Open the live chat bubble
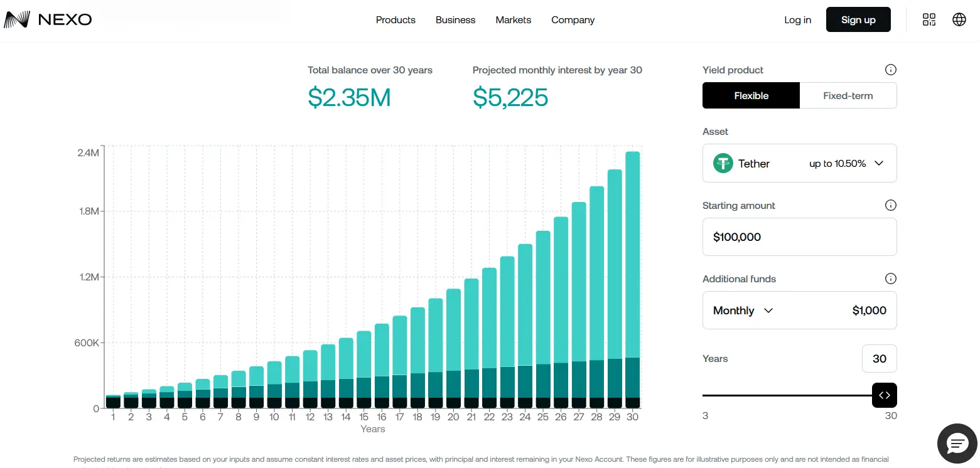980x468 pixels. (957, 444)
